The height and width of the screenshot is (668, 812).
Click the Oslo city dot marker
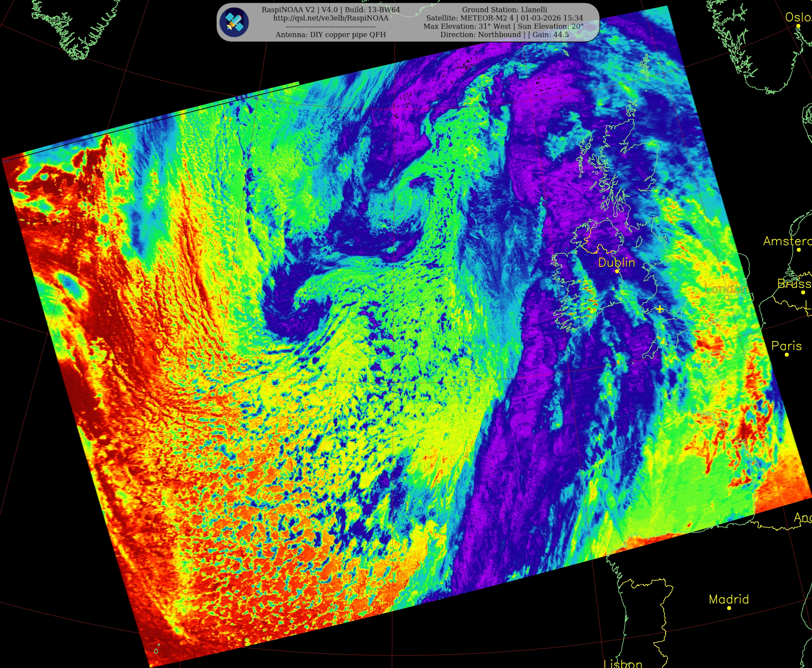click(798, 26)
